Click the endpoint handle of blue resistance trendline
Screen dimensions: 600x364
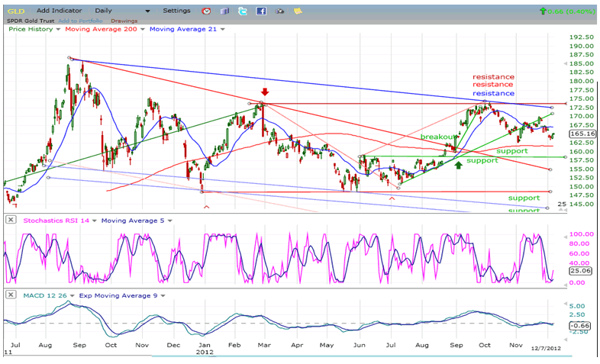[552, 108]
